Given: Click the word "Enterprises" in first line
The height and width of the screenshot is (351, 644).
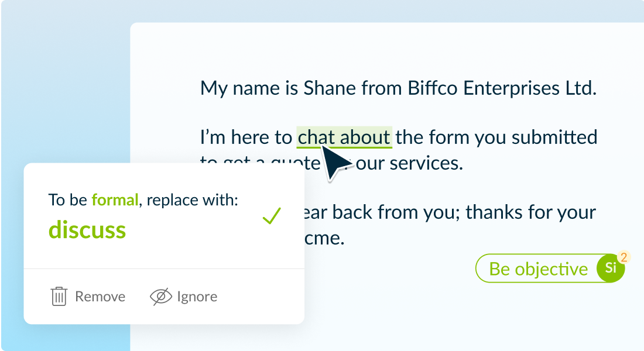Looking at the screenshot, I should click(505, 88).
